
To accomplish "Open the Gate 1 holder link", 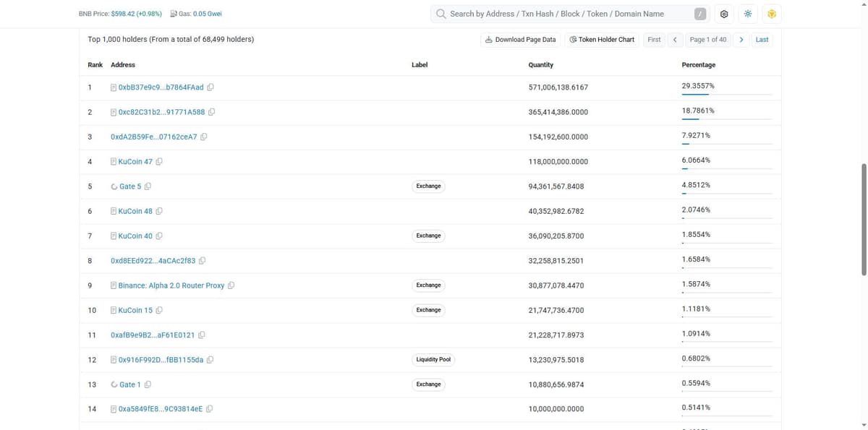I will tap(130, 384).
